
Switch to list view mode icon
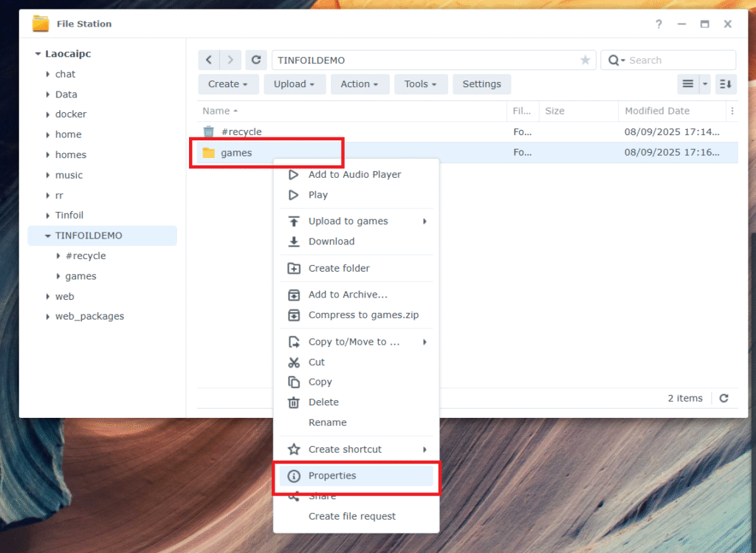(687, 84)
